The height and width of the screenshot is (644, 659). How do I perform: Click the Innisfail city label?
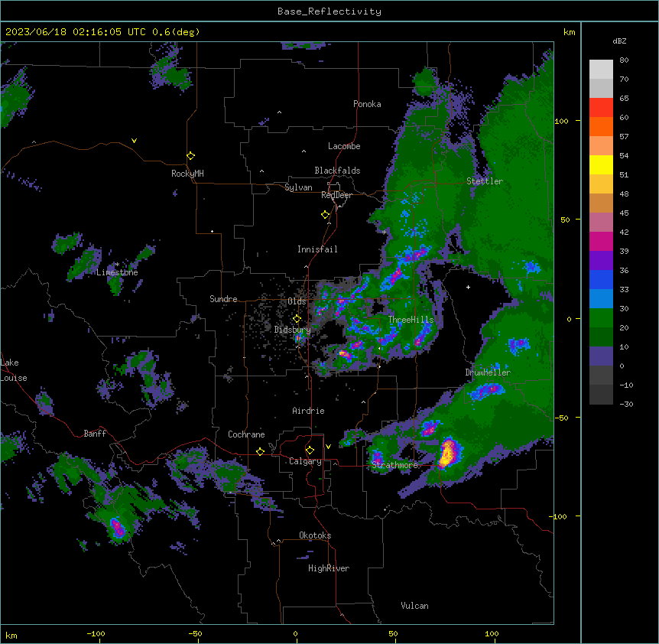point(317,249)
